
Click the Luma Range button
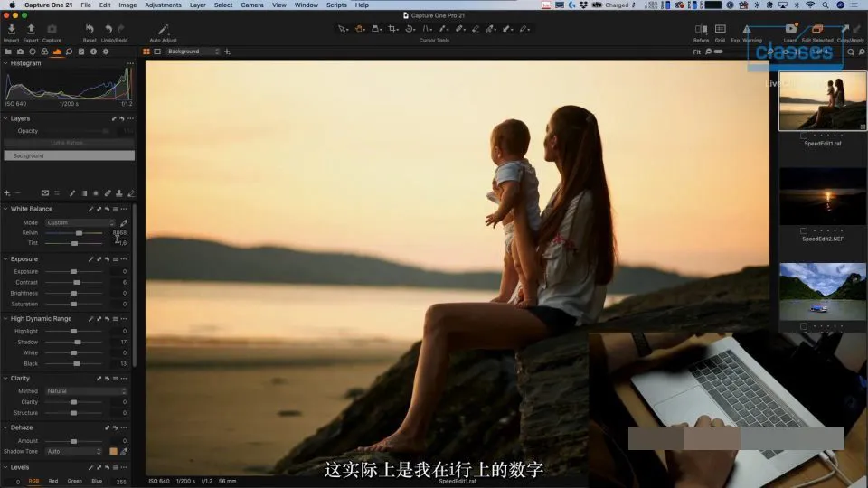(x=70, y=143)
